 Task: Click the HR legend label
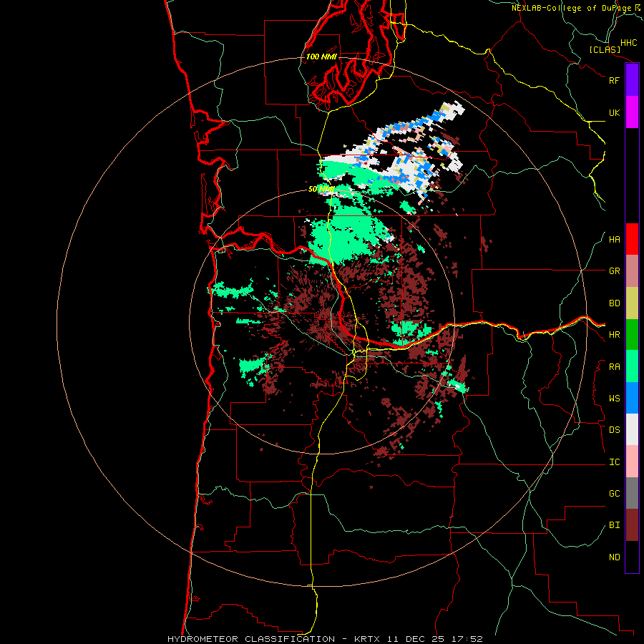coord(614,335)
